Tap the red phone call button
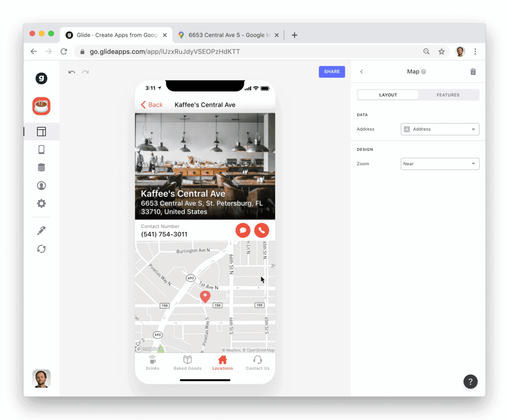The image size is (509, 420). click(x=262, y=230)
